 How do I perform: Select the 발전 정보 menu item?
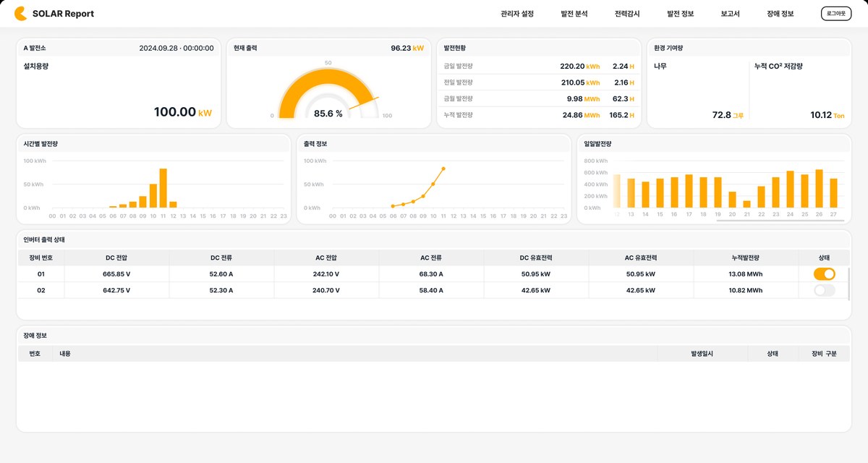(x=680, y=14)
